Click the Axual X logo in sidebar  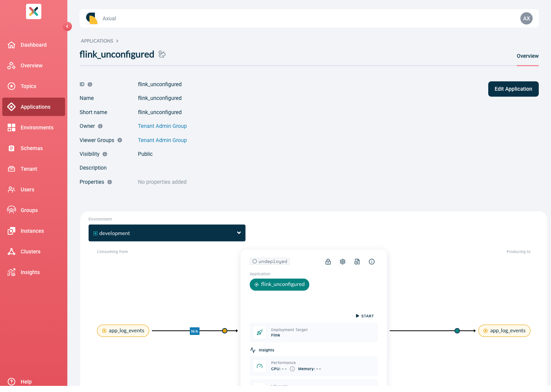pos(34,11)
